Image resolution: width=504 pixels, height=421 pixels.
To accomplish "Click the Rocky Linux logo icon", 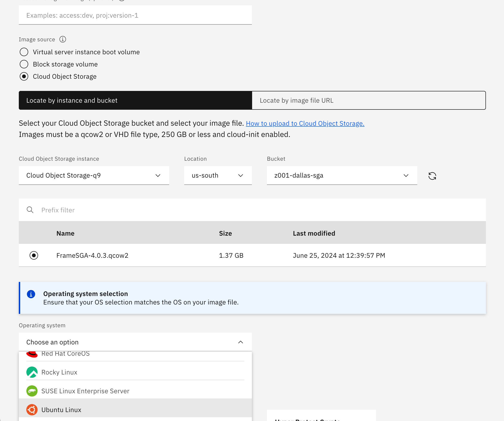I will [32, 372].
